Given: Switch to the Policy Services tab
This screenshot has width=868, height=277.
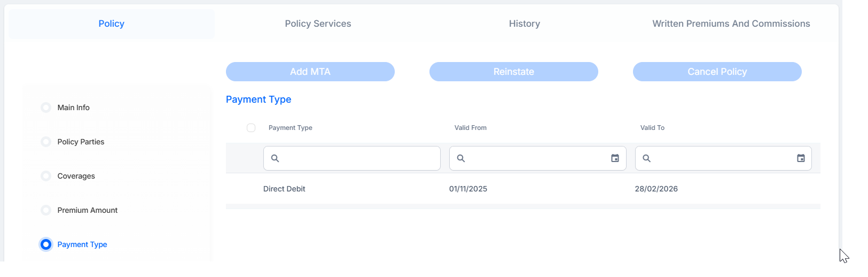Looking at the screenshot, I should 318,24.
